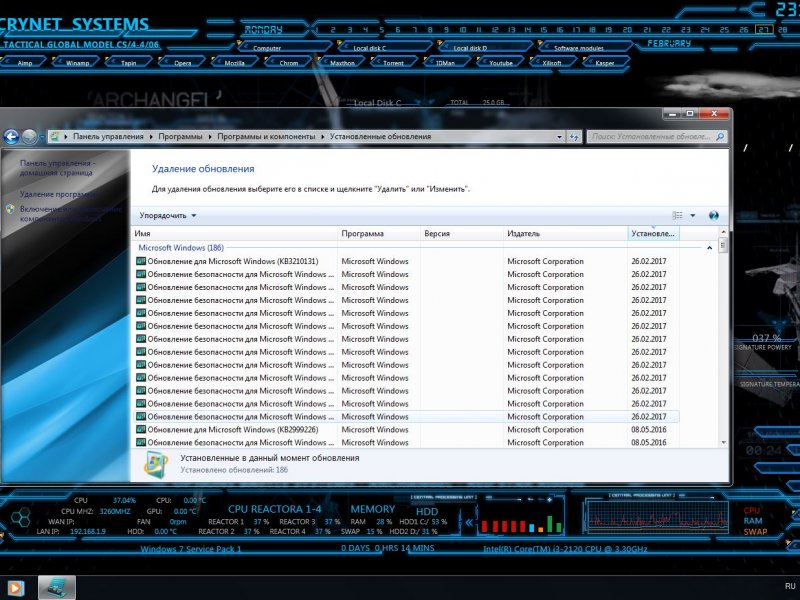800x600 pixels.
Task: Launch Xilisoft from the desktop bar
Action: point(552,63)
